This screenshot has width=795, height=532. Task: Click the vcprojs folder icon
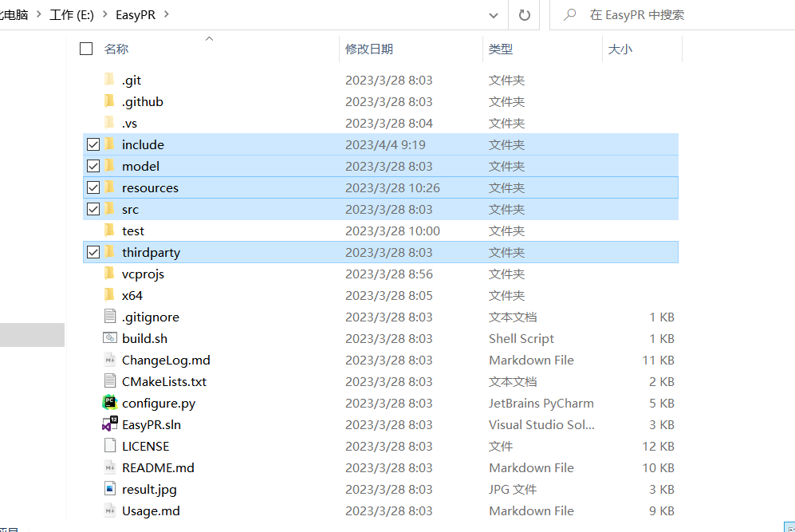coord(109,274)
